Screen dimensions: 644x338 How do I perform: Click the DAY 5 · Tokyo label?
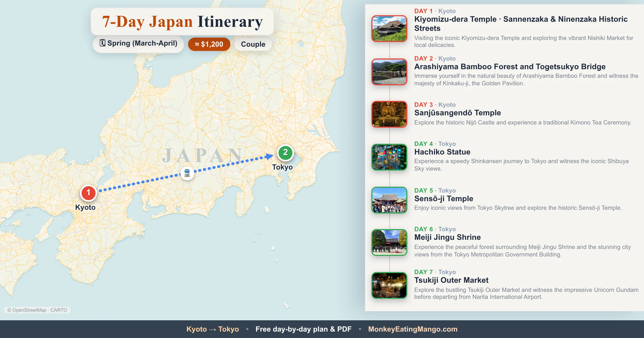point(435,190)
